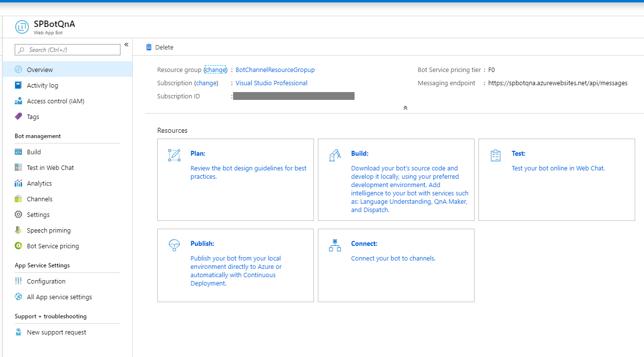The width and height of the screenshot is (644, 357).
Task: Click the Delete button label
Action: [x=164, y=48]
